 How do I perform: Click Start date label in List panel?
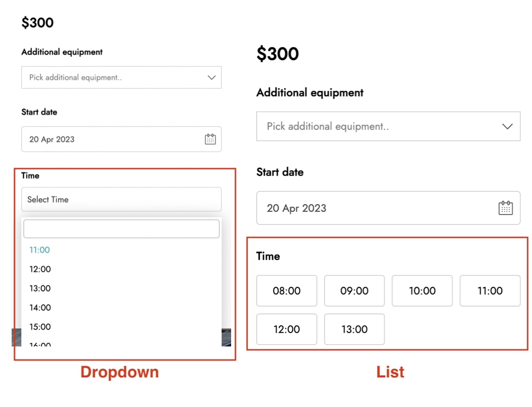pos(280,172)
